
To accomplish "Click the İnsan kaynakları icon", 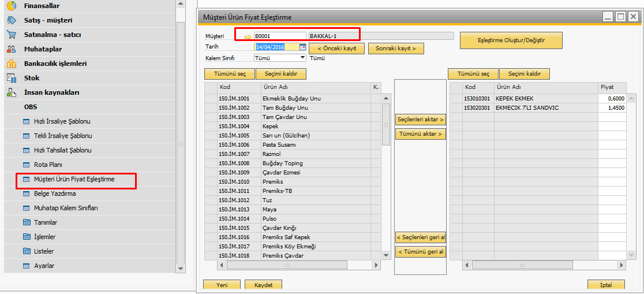I will (12, 92).
